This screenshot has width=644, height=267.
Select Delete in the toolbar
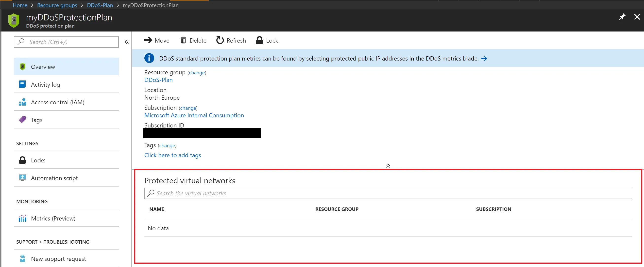coord(193,40)
